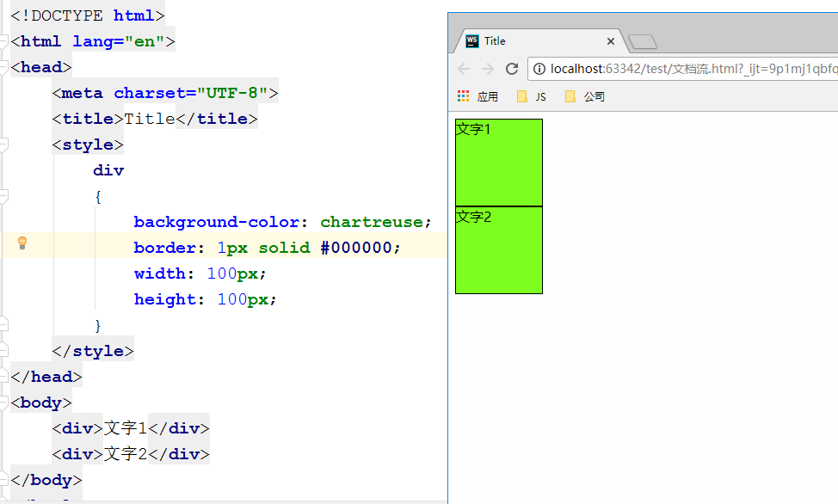Viewport: 838px width, 504px height.
Task: Reload the page with the refresh icon
Action: tap(512, 69)
